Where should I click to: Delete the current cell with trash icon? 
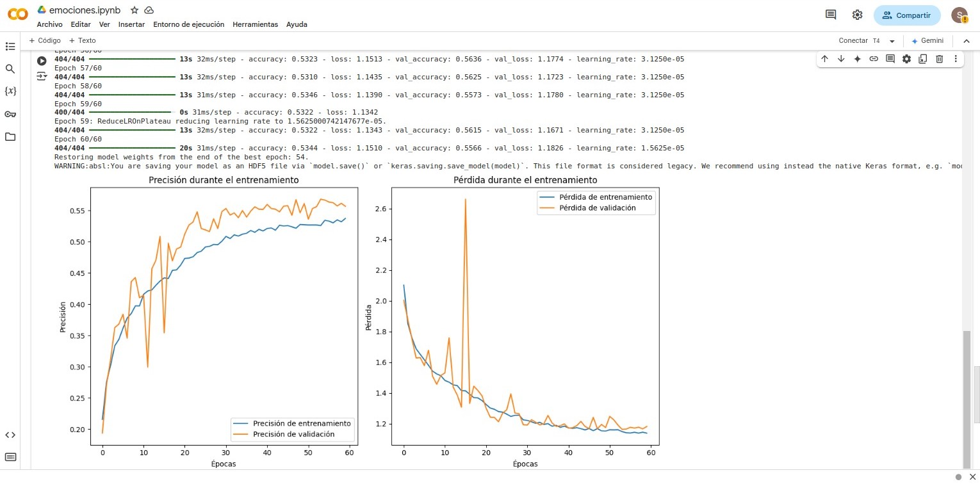pyautogui.click(x=939, y=59)
